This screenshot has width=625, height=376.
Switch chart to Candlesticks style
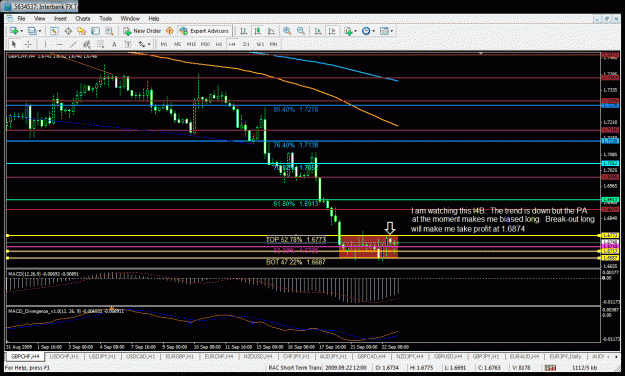click(x=257, y=31)
